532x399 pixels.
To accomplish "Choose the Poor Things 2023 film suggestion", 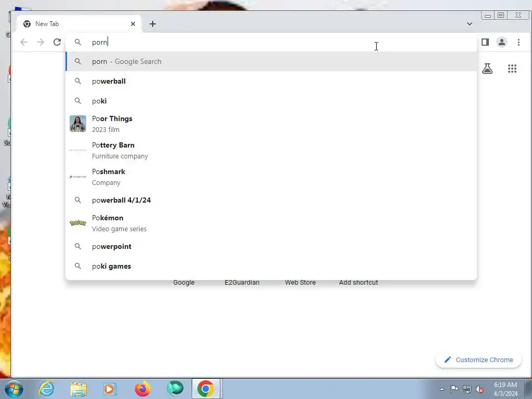I will 271,124.
